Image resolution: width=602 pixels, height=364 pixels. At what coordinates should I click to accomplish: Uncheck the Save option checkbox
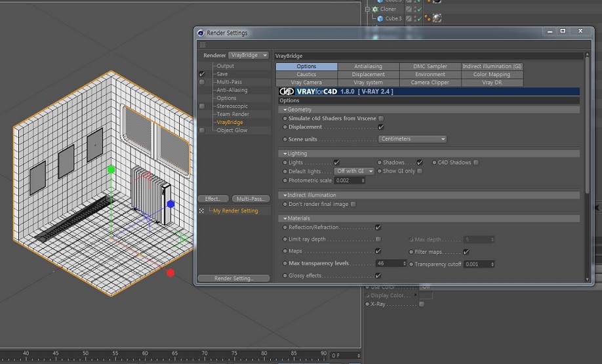pyautogui.click(x=202, y=74)
